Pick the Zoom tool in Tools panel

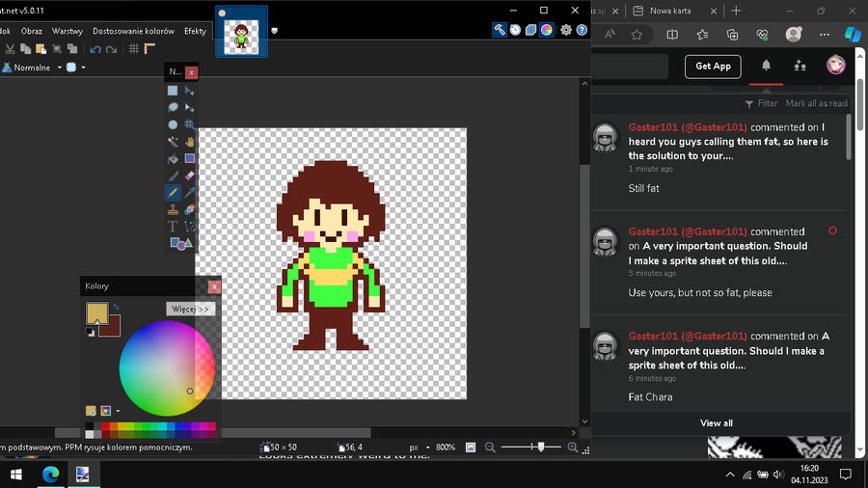[189, 124]
